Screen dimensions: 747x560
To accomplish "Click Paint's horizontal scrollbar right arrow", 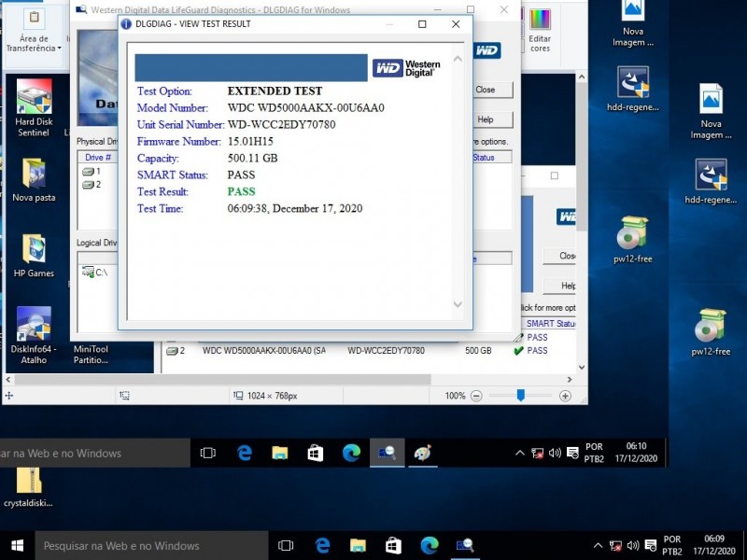I will [x=570, y=380].
